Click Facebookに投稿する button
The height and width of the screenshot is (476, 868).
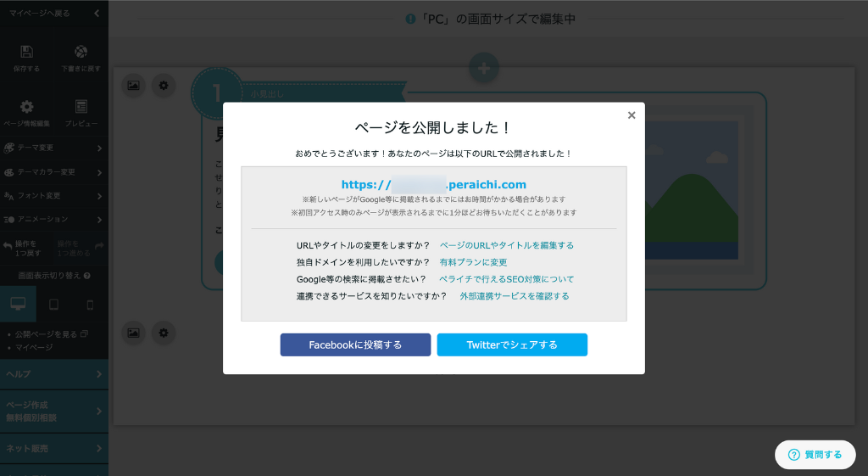coord(355,344)
